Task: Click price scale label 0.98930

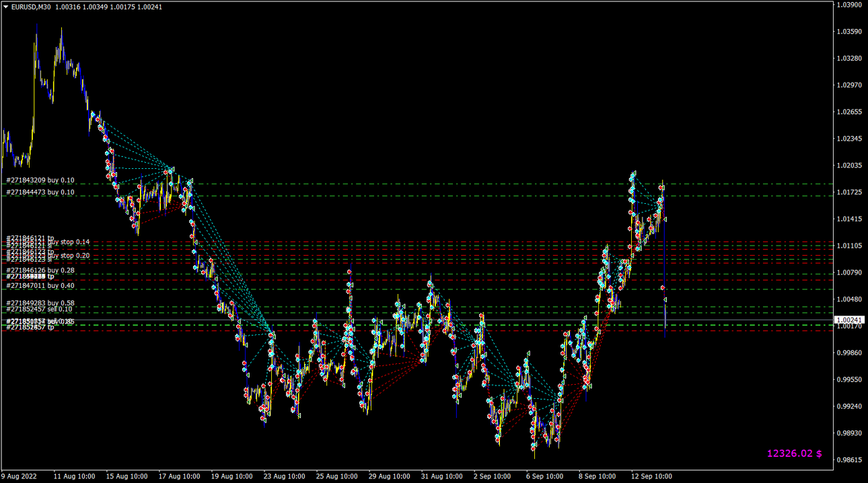Action: (x=848, y=433)
